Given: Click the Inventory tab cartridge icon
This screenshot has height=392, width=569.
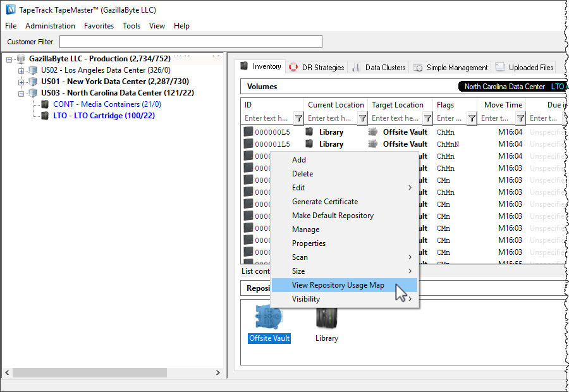Looking at the screenshot, I should pos(244,66).
